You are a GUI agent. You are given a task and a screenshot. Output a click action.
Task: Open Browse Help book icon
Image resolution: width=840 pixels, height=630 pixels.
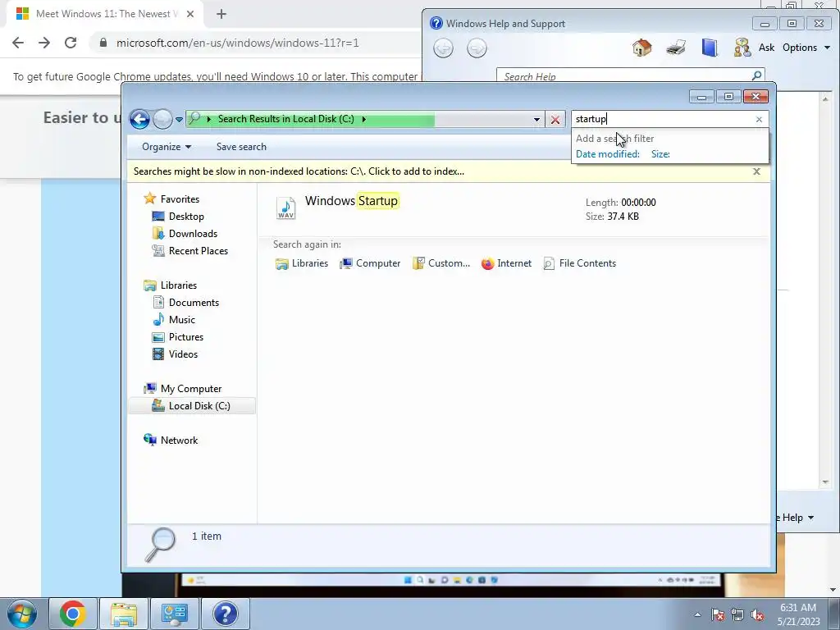(710, 48)
